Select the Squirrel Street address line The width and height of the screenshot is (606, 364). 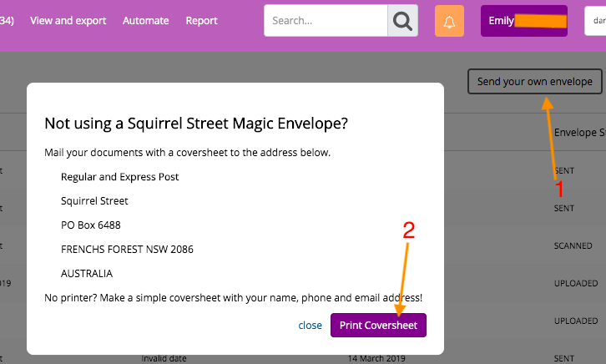pyautogui.click(x=94, y=201)
